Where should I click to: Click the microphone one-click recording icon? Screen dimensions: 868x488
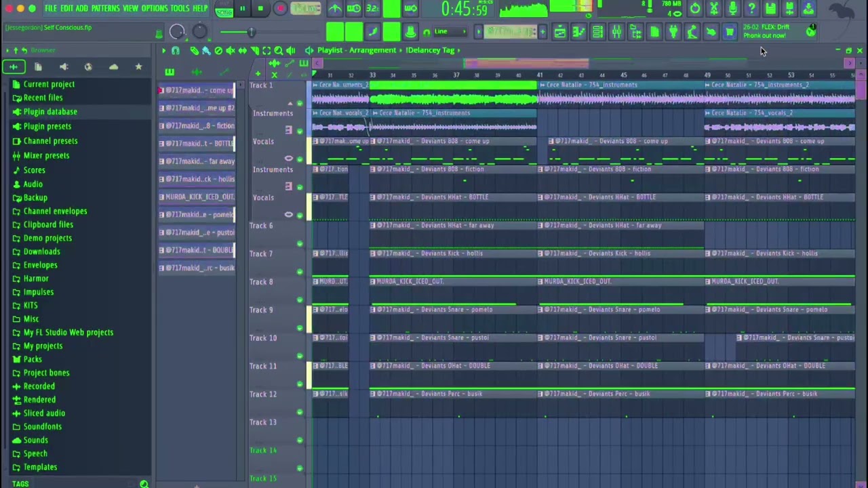click(x=733, y=8)
